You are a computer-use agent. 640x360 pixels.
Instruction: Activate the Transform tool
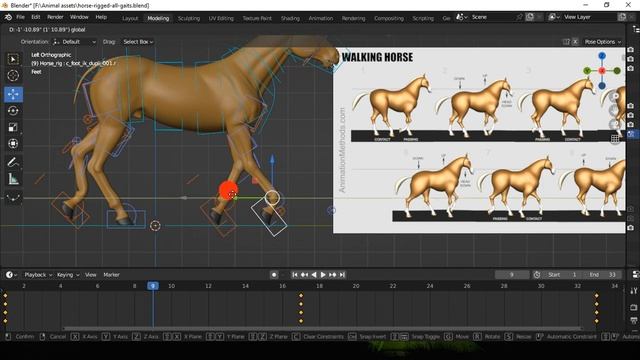[13, 143]
